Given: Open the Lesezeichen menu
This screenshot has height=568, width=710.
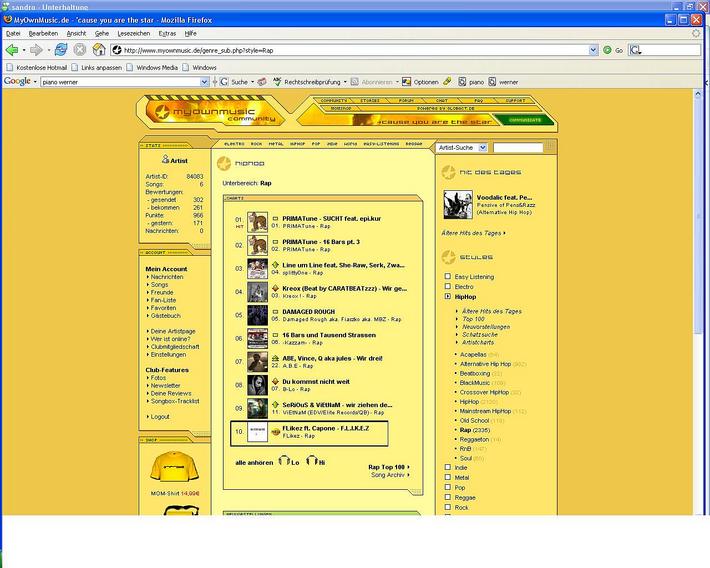Looking at the screenshot, I should [133, 33].
